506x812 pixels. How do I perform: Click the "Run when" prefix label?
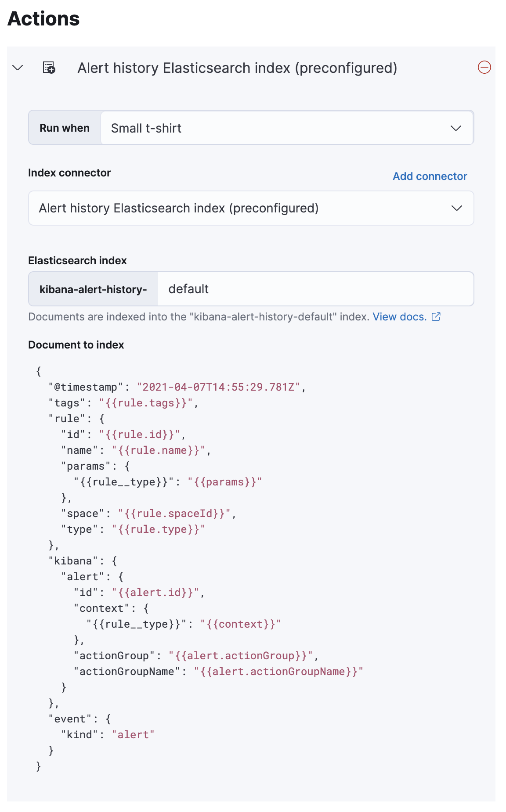(65, 128)
